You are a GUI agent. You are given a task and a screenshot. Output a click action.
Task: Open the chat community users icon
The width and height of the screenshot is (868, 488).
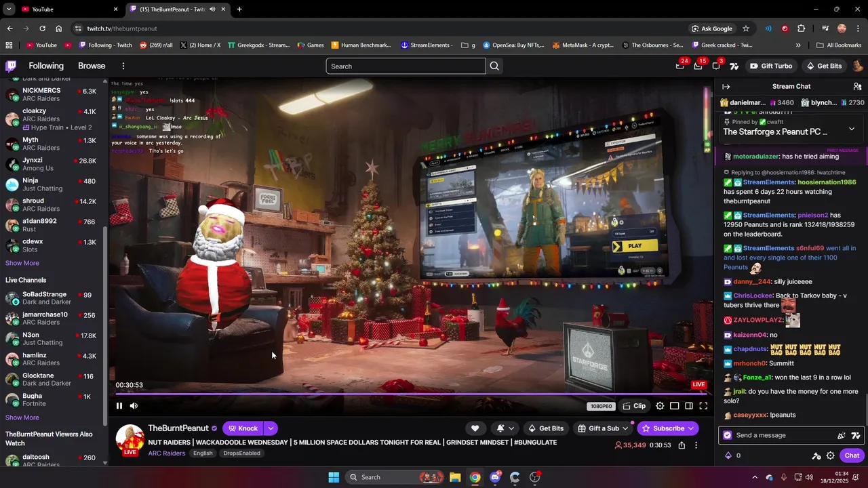[857, 87]
